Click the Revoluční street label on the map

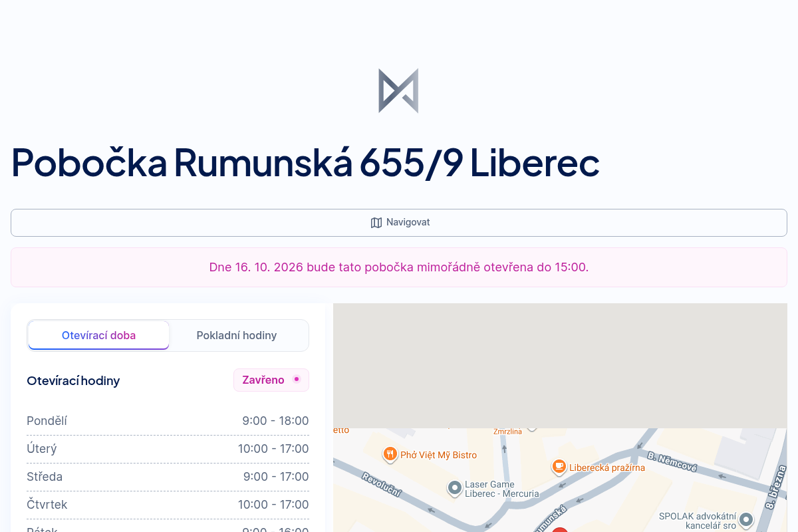coord(382,485)
